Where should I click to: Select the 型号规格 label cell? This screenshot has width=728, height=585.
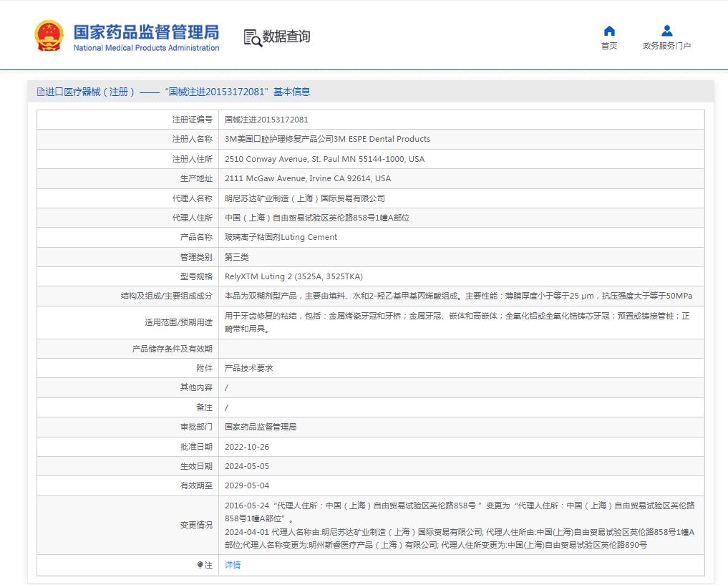127,276
